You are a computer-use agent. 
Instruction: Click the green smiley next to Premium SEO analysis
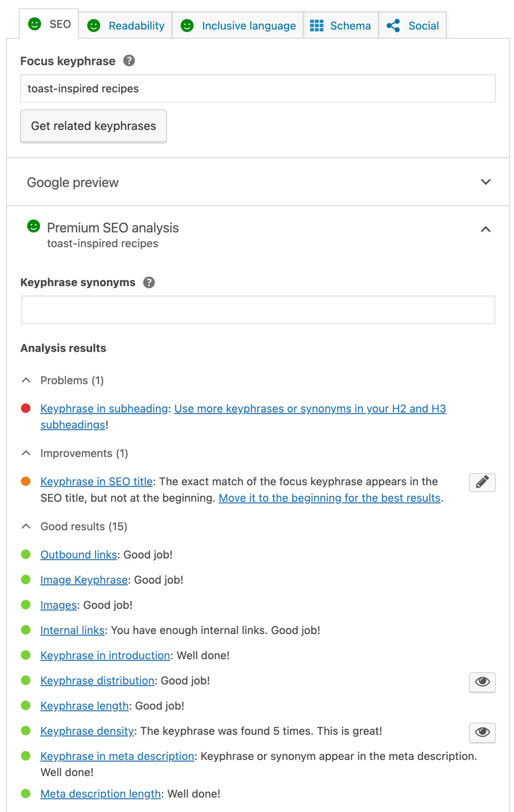[34, 226]
